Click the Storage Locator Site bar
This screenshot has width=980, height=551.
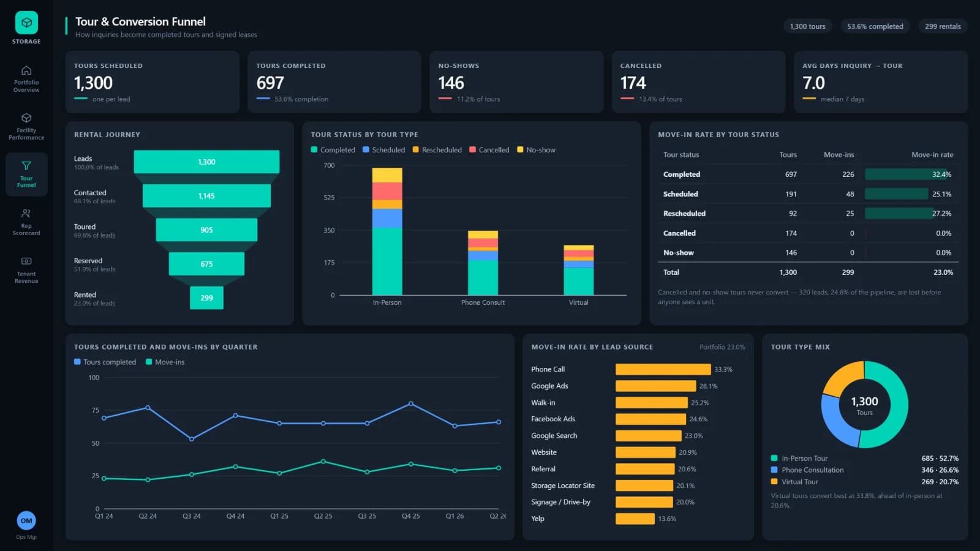point(644,485)
